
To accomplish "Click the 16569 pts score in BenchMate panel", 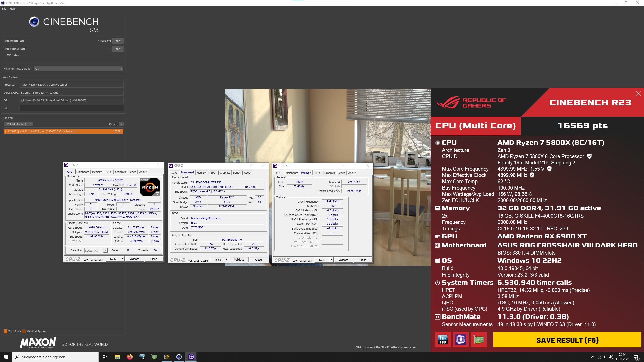I will (582, 126).
